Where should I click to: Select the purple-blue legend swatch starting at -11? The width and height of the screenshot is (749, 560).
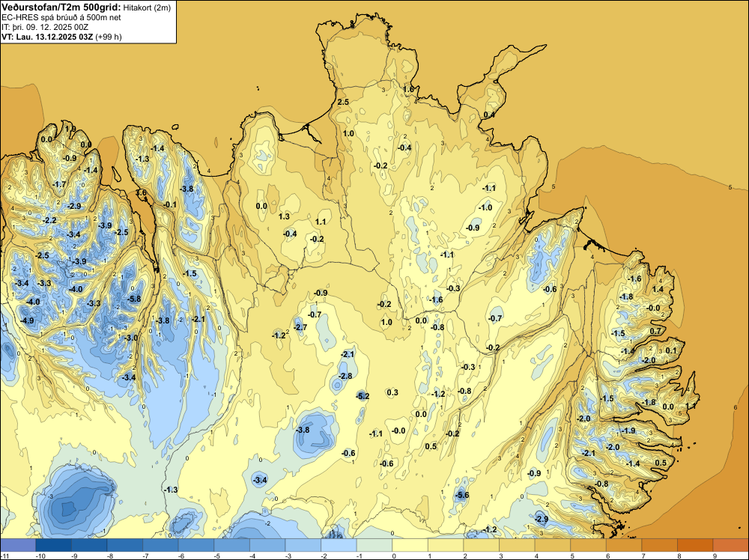click(x=18, y=545)
